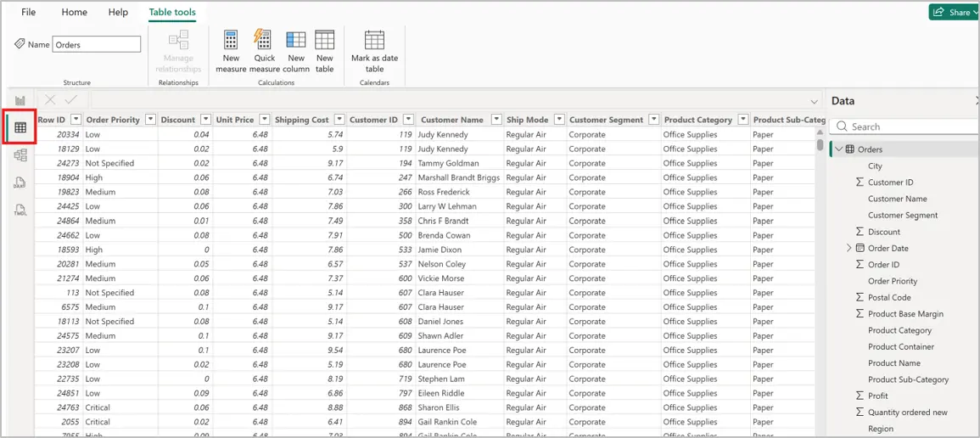Viewport: 980px width, 438px height.
Task: Open the Customer Name column filter dropdown
Action: 496,120
